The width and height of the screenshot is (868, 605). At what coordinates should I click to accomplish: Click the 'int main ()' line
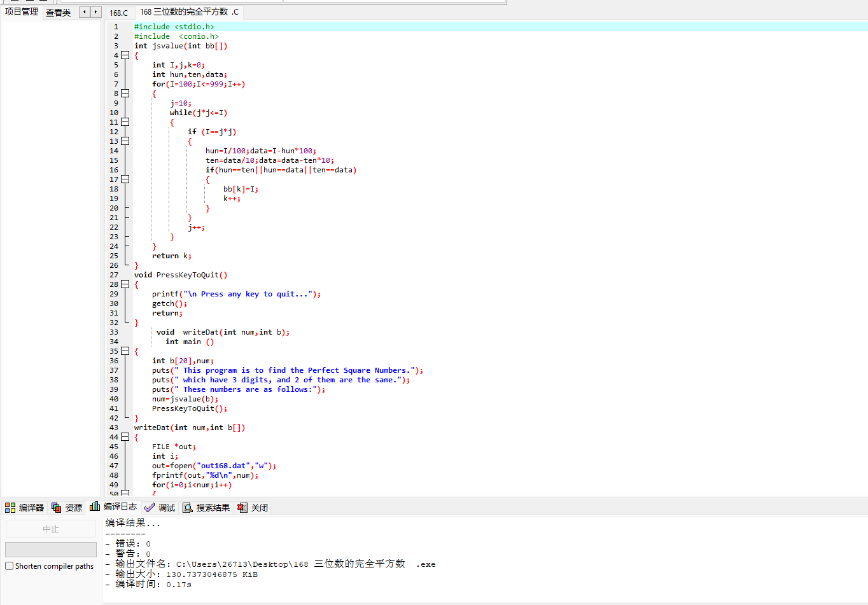(190, 342)
